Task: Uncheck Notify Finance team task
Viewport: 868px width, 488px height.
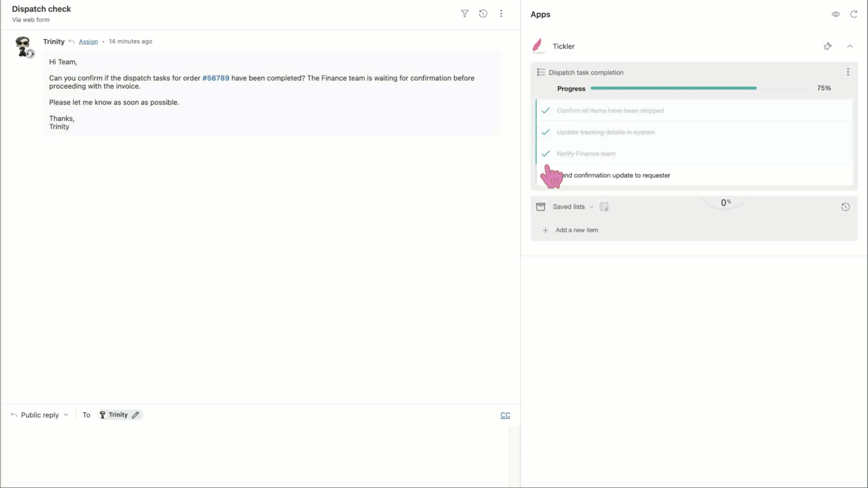Action: click(546, 154)
